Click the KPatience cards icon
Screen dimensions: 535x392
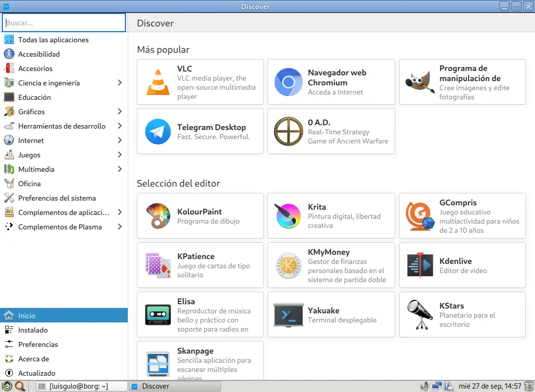point(158,265)
